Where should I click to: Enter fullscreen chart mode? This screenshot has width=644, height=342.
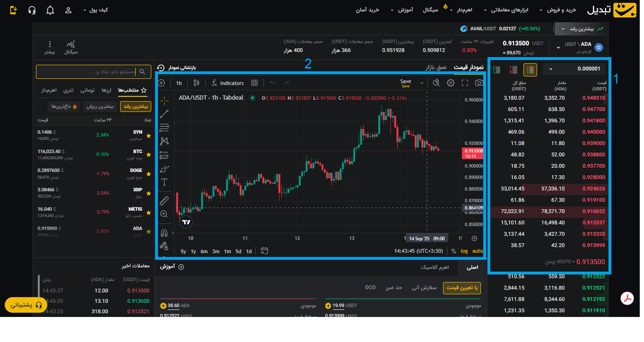(x=465, y=83)
